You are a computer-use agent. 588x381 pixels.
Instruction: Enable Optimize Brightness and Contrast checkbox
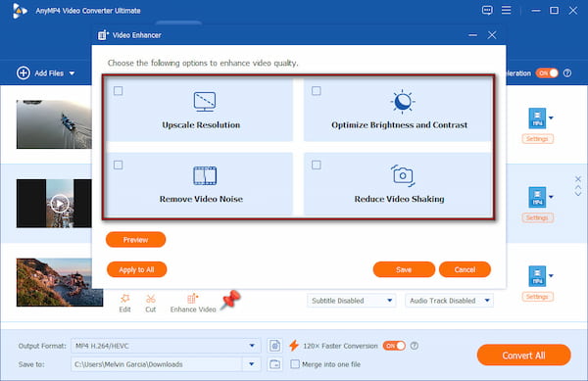pyautogui.click(x=317, y=91)
